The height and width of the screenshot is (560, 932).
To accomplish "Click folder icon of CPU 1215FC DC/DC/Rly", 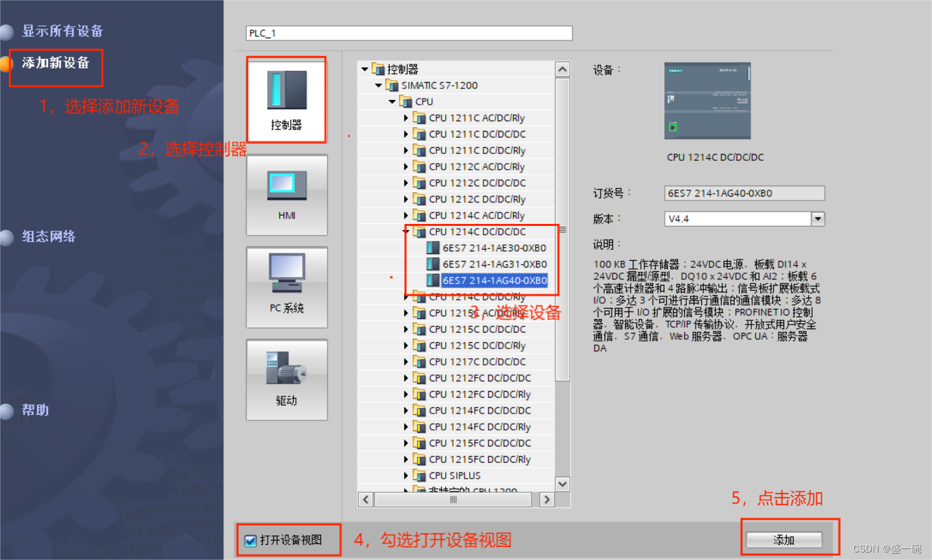I will [x=419, y=459].
